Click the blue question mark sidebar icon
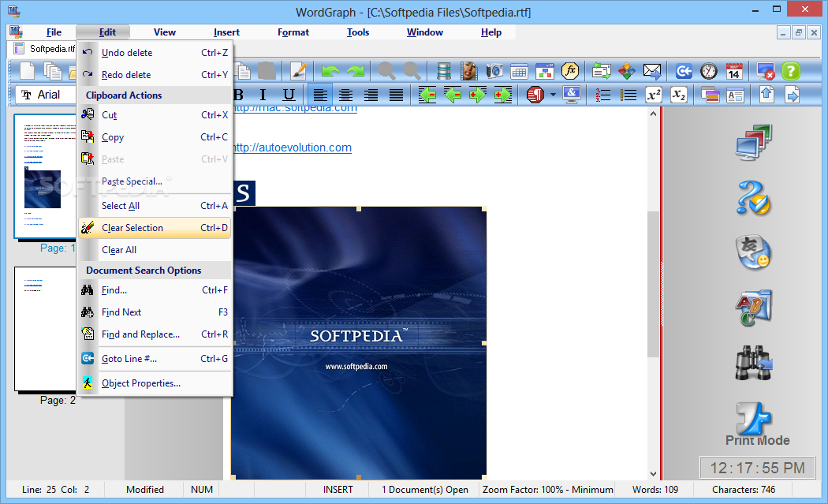The height and width of the screenshot is (504, 828). (x=754, y=198)
